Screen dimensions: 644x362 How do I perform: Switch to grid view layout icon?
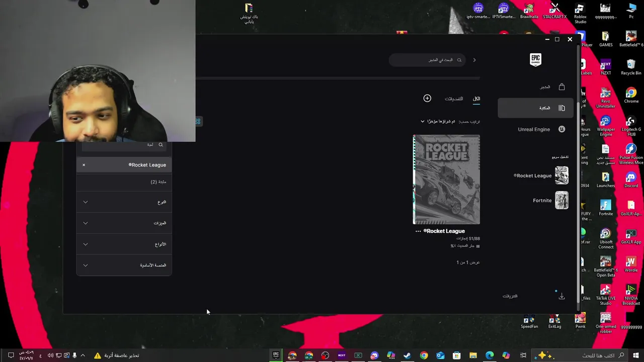pos(198,121)
